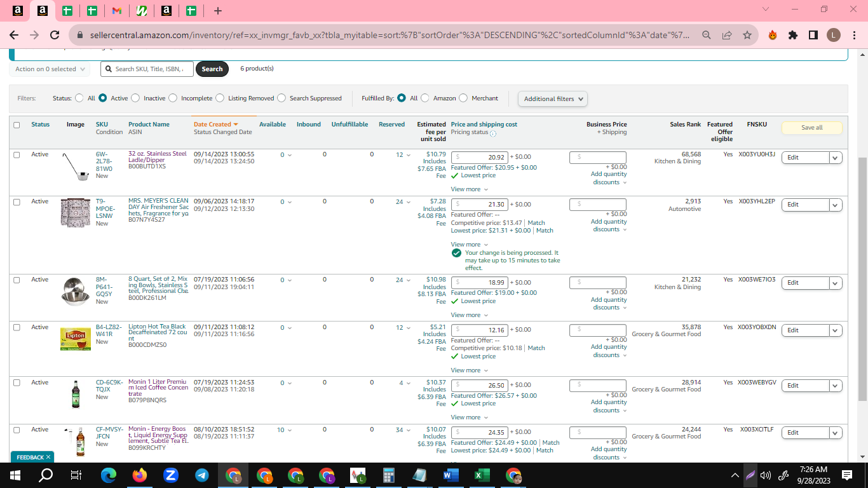
Task: Select the 'Incomplete' status radio button
Action: coord(173,98)
